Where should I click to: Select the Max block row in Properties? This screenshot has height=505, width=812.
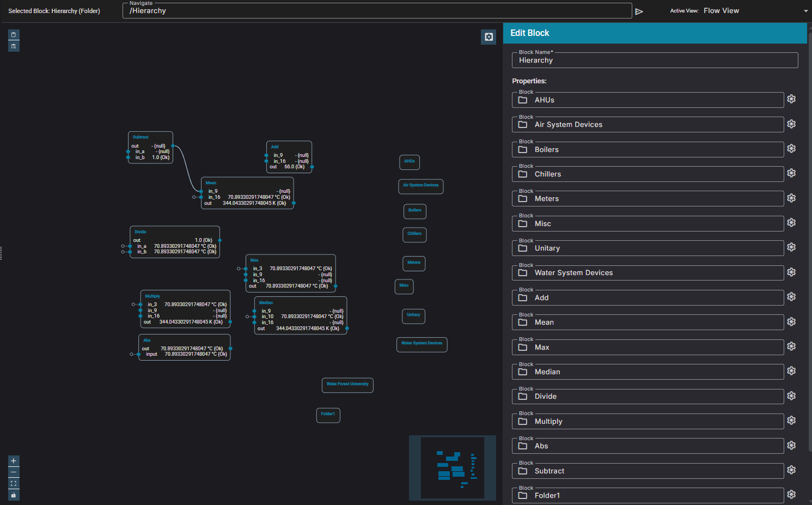[648, 348]
